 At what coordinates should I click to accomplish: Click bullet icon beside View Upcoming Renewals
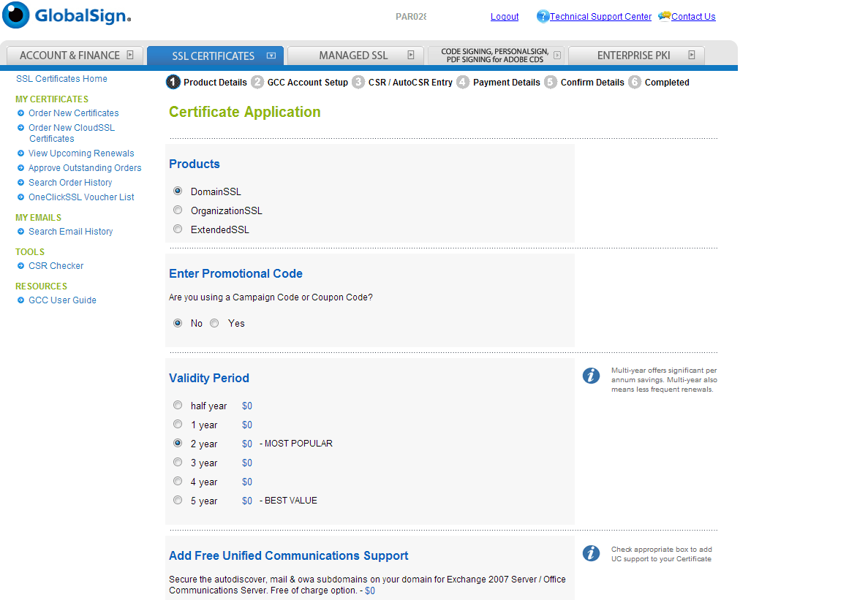20,153
